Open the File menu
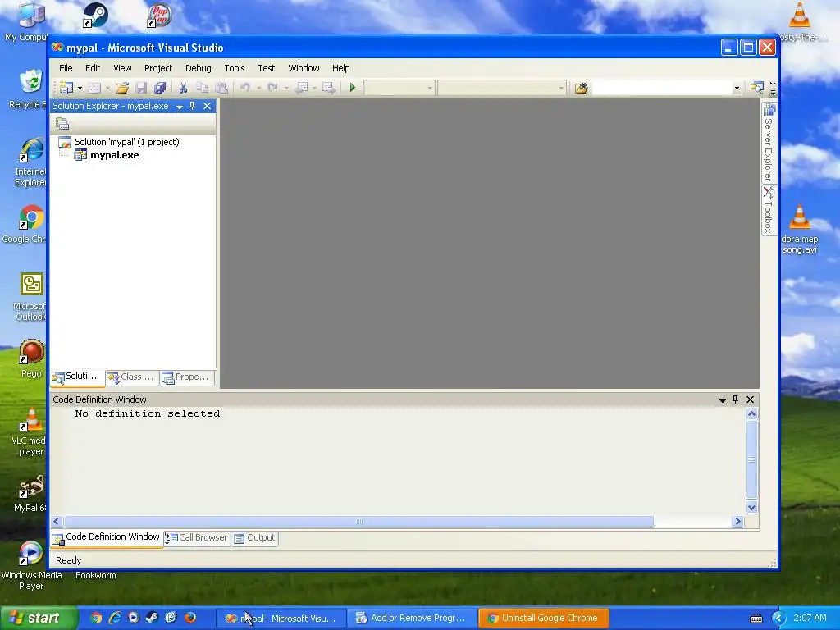This screenshot has height=630, width=840. point(66,68)
